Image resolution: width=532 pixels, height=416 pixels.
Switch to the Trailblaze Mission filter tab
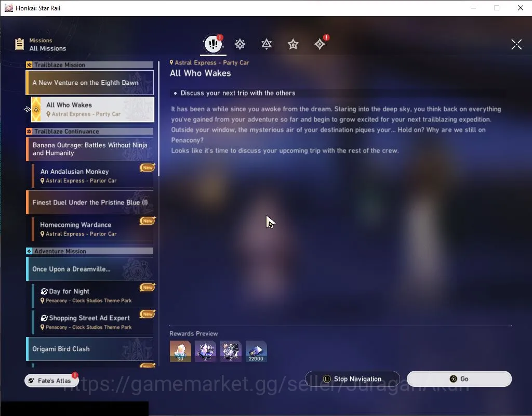pos(240,44)
